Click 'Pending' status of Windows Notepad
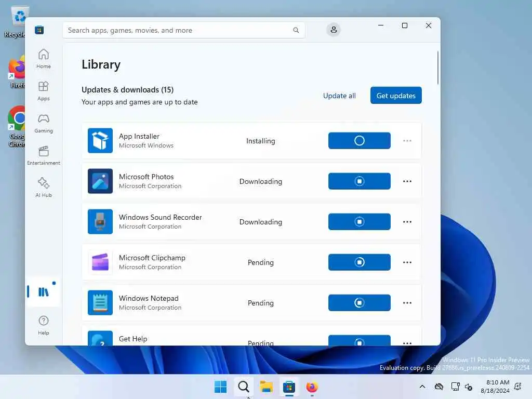 point(261,303)
